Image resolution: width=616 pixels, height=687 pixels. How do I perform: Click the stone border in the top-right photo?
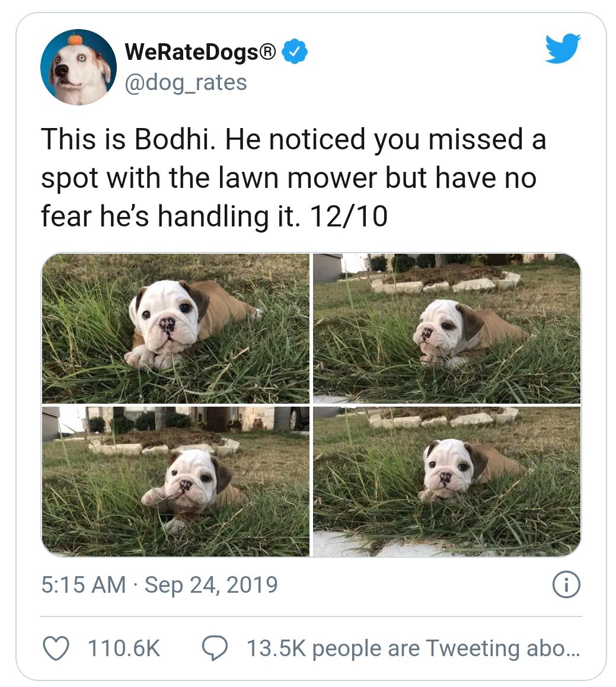coord(446,284)
